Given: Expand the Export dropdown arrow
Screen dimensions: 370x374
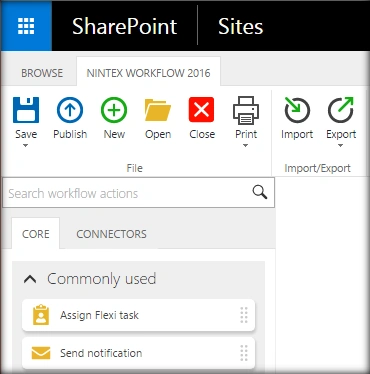Looking at the screenshot, I should tap(340, 146).
